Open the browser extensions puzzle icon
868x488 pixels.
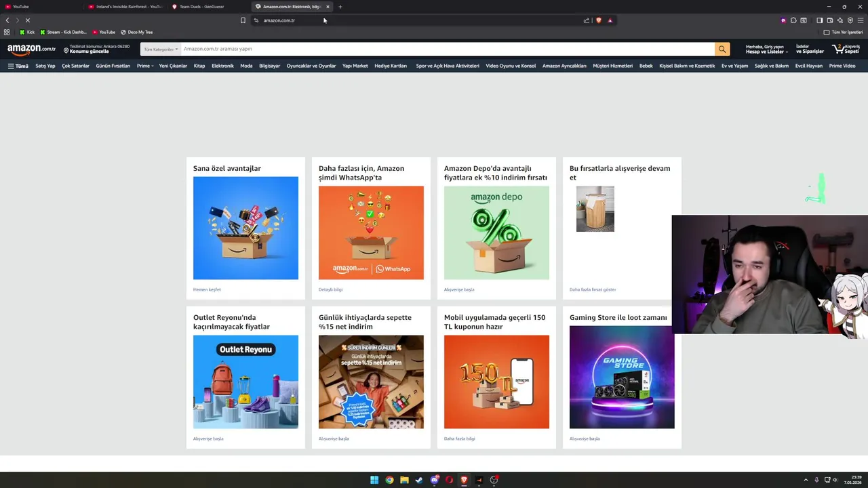tap(793, 20)
